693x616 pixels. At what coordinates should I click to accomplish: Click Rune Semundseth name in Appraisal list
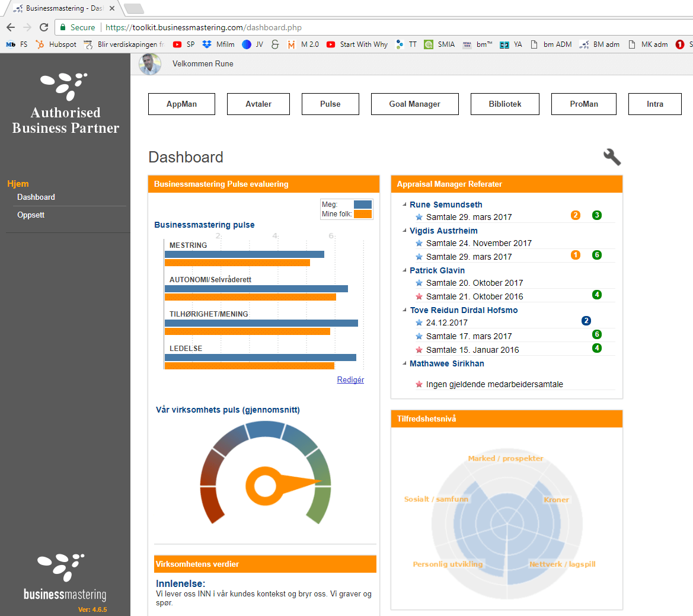[x=446, y=205]
